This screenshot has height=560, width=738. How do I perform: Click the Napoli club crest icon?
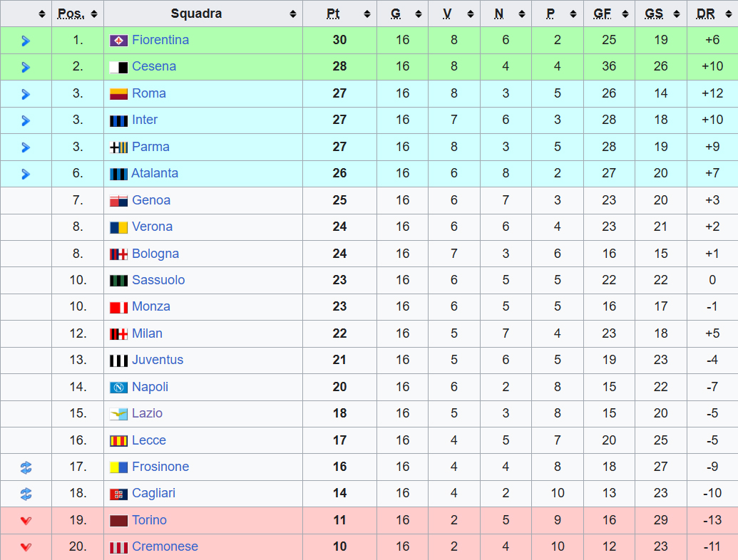click(118, 388)
